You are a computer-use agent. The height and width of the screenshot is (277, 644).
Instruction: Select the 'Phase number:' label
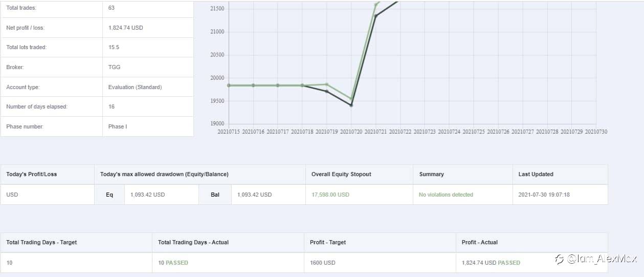click(x=25, y=126)
